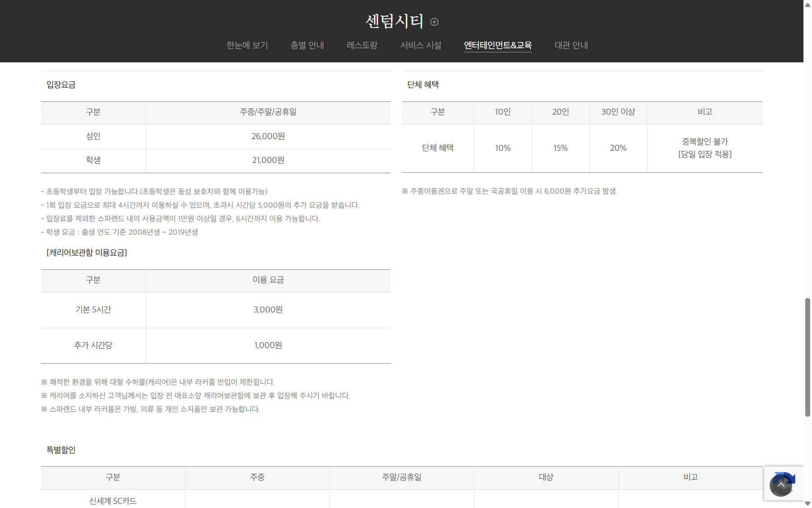Select the 20% group discount cell
The width and height of the screenshot is (812, 508).
[618, 148]
